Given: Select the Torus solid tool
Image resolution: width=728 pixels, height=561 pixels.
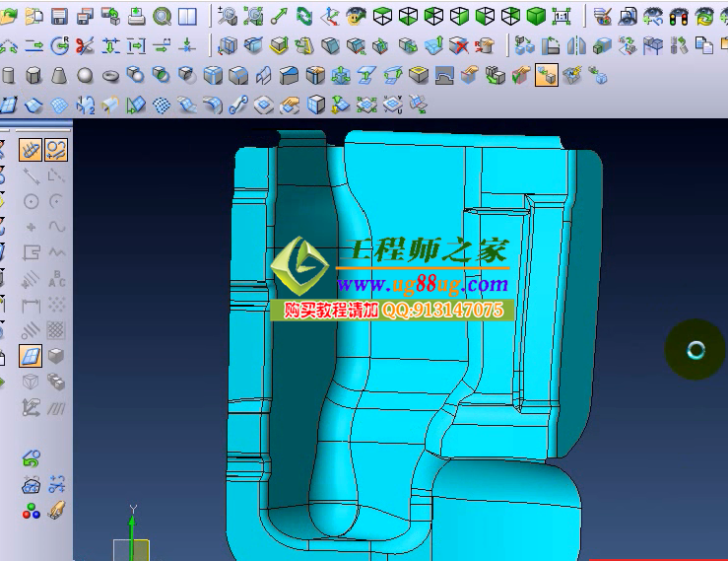Looking at the screenshot, I should click(x=110, y=76).
